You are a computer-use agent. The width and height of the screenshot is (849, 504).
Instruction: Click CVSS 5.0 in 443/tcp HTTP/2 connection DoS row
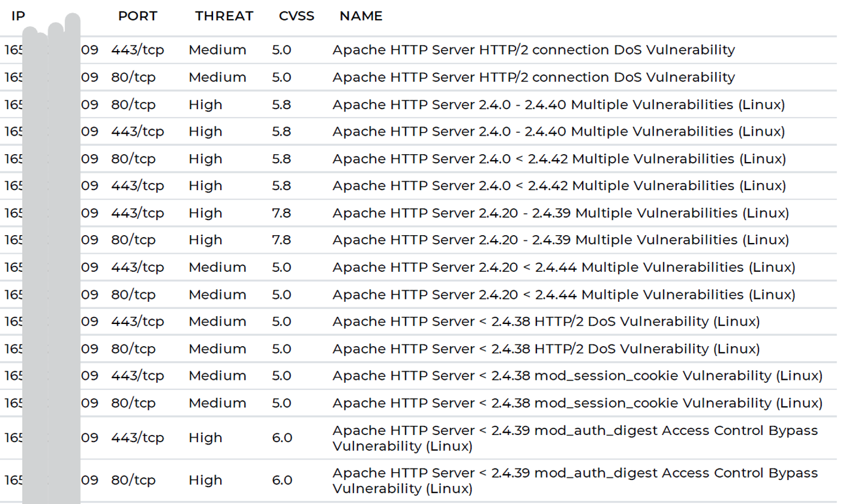(x=282, y=50)
